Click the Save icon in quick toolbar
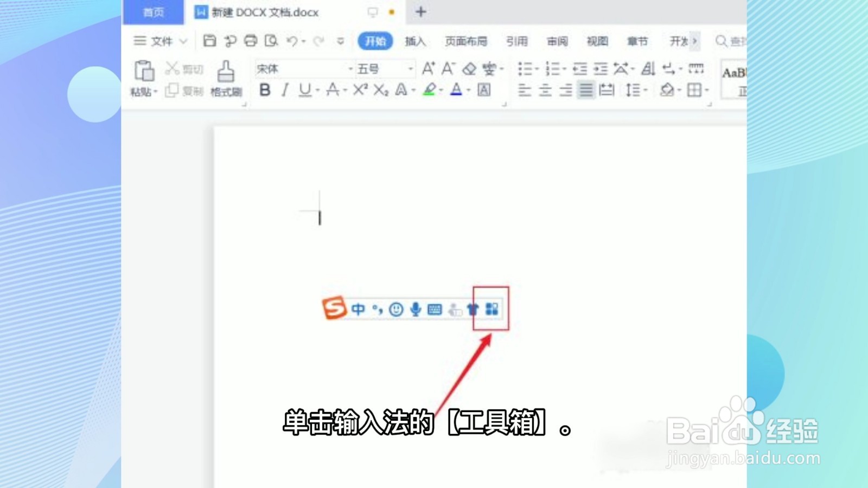The image size is (868, 488). pyautogui.click(x=210, y=41)
